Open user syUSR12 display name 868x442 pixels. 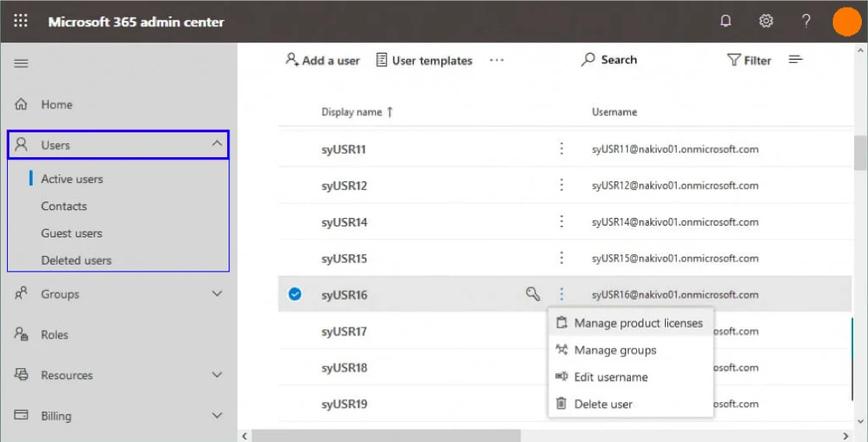(x=344, y=185)
